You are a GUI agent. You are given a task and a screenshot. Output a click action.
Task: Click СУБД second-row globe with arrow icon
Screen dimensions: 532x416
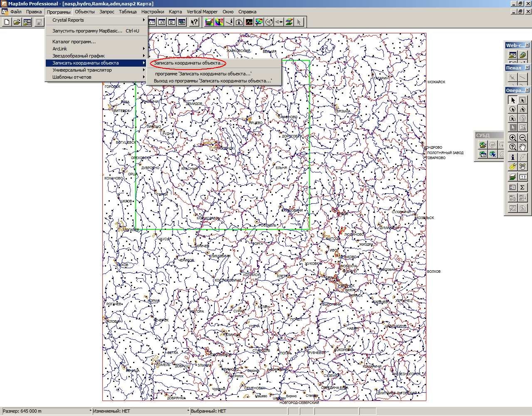(492, 154)
